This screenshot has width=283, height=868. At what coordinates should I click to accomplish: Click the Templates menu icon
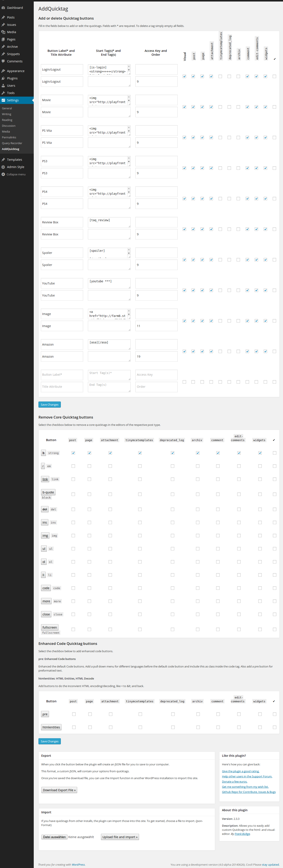pos(3,160)
